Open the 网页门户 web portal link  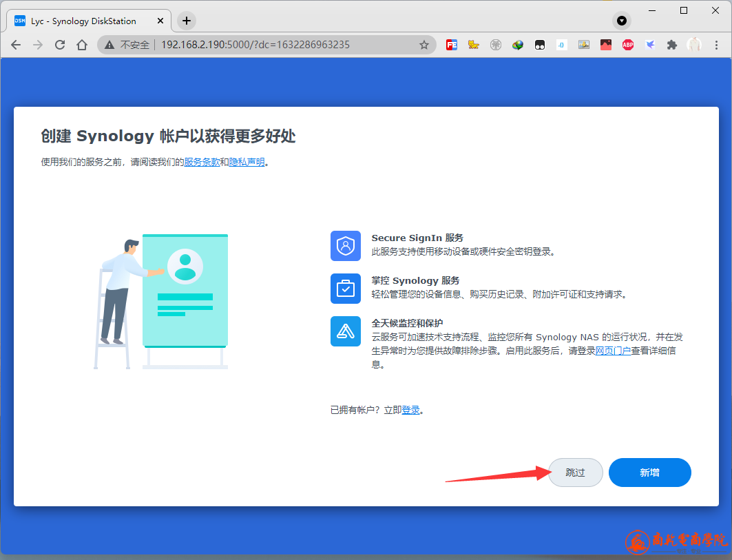click(613, 351)
